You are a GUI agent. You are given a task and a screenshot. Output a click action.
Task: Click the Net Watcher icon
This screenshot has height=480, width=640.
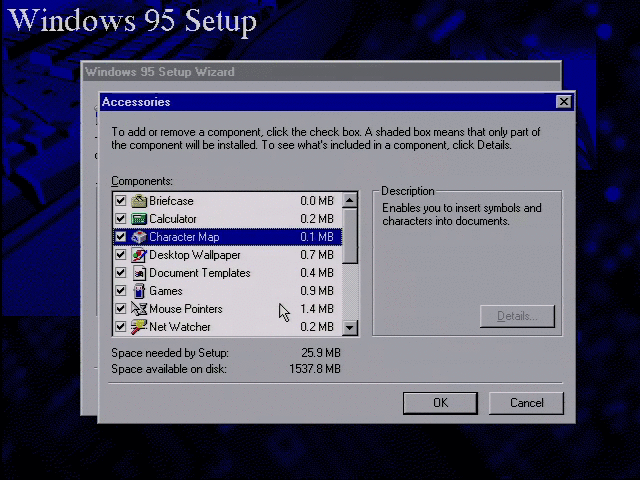tap(139, 327)
